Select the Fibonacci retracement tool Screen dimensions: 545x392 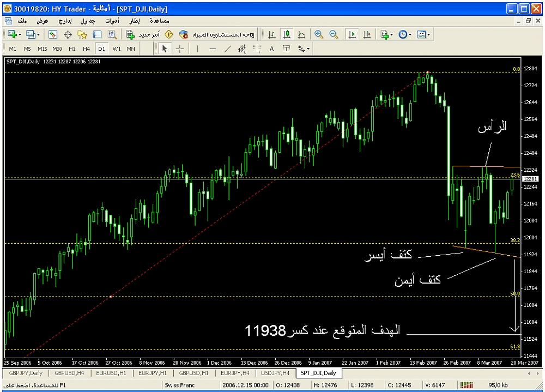pyautogui.click(x=257, y=49)
